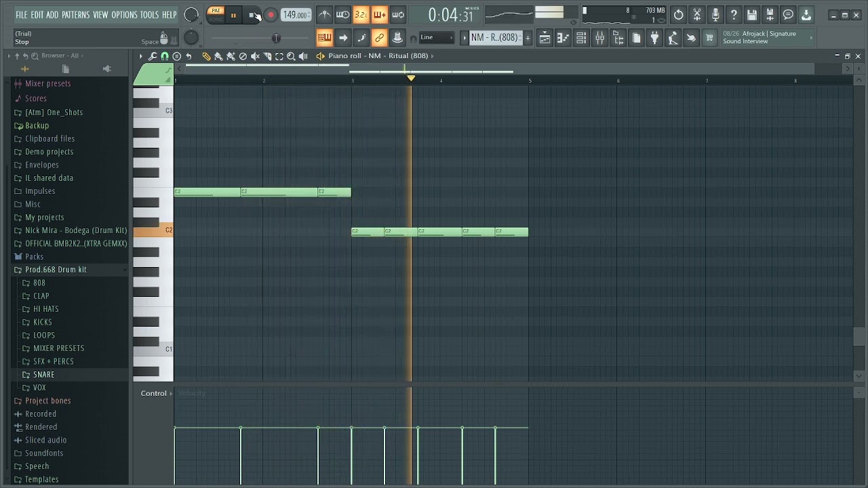Viewport: 868px width, 488px height.
Task: Open the VIEW menu
Action: 100,15
